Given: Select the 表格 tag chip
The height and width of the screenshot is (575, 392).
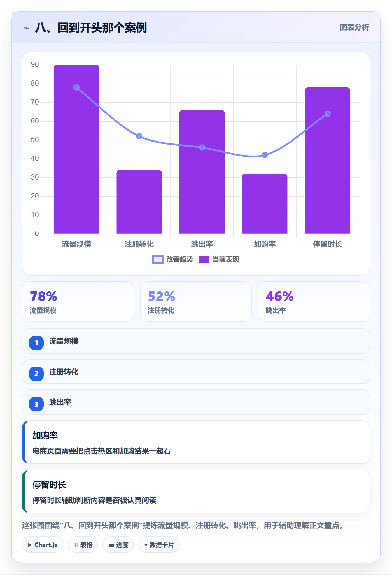Looking at the screenshot, I should point(83,545).
